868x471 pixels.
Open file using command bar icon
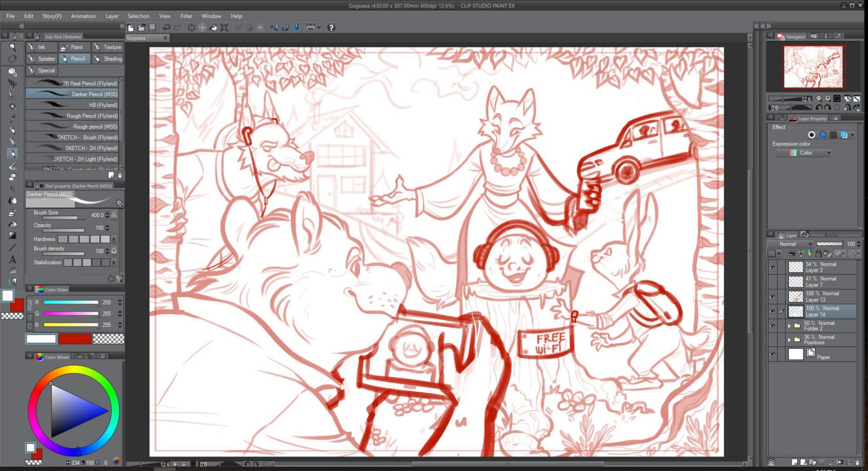coord(141,28)
